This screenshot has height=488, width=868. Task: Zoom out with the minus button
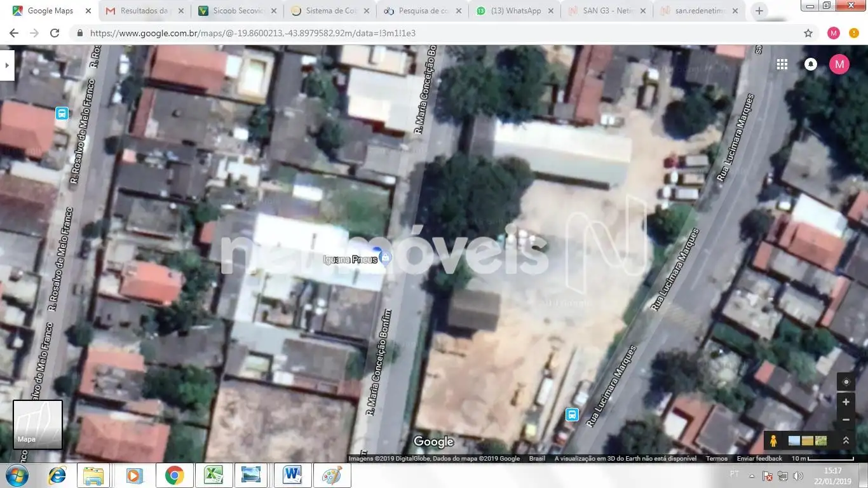tap(846, 420)
